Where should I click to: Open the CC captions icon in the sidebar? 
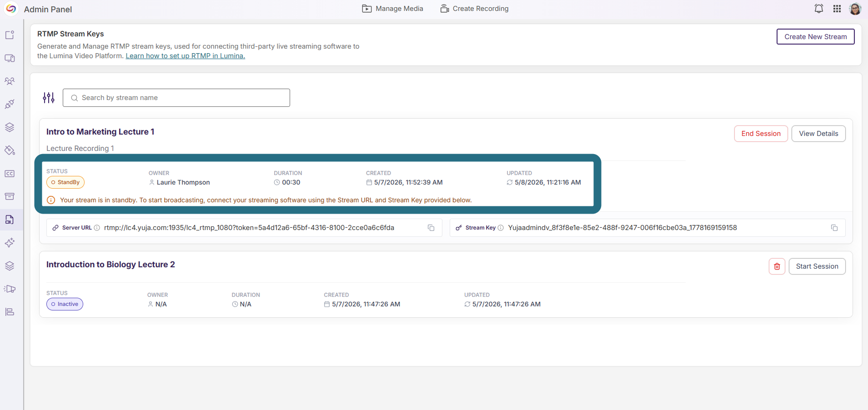[10, 174]
